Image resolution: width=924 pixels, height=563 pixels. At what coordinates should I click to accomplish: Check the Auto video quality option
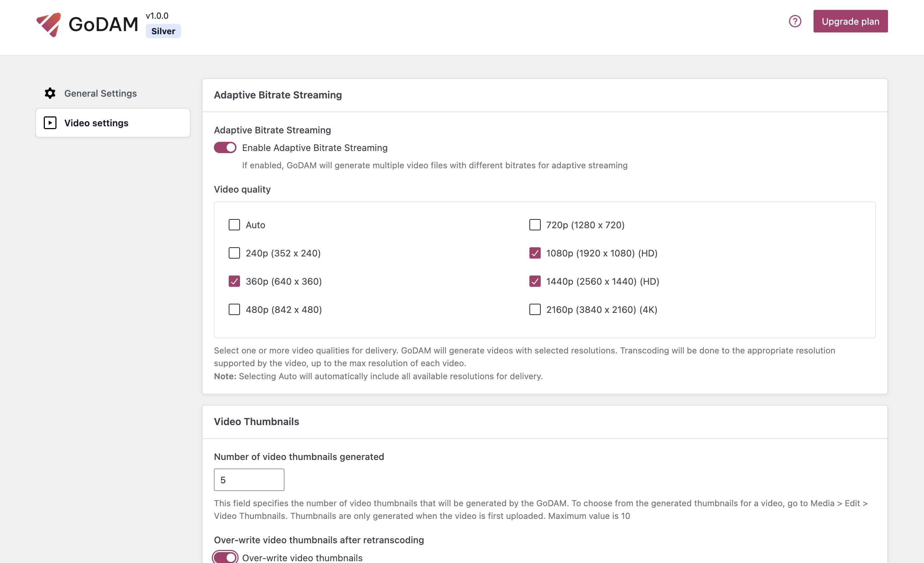point(234,225)
